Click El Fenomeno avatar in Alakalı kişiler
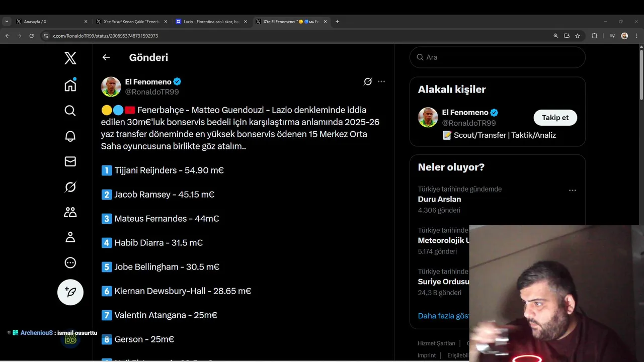 [428, 118]
